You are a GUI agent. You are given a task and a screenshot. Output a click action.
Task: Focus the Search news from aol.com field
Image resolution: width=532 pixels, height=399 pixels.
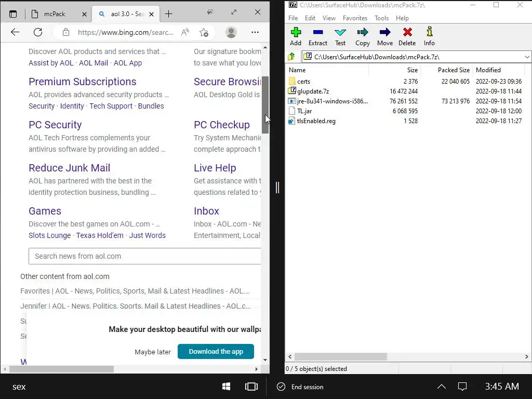pos(145,256)
